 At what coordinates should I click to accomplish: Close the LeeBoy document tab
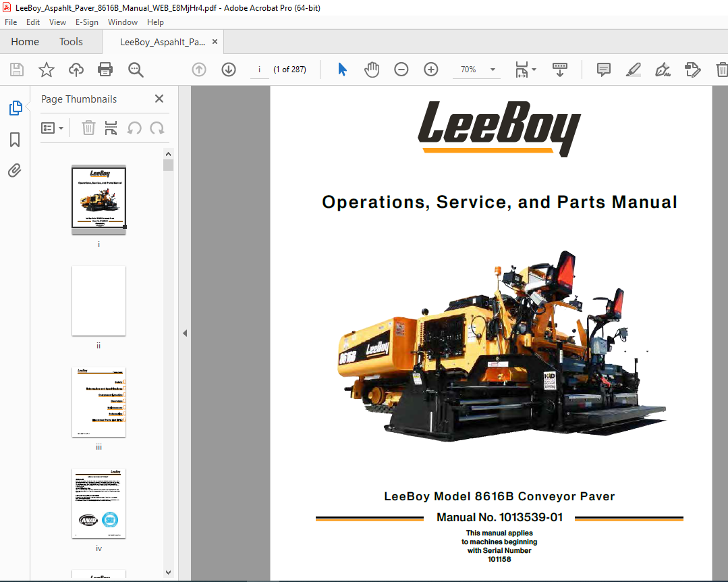[x=215, y=42]
